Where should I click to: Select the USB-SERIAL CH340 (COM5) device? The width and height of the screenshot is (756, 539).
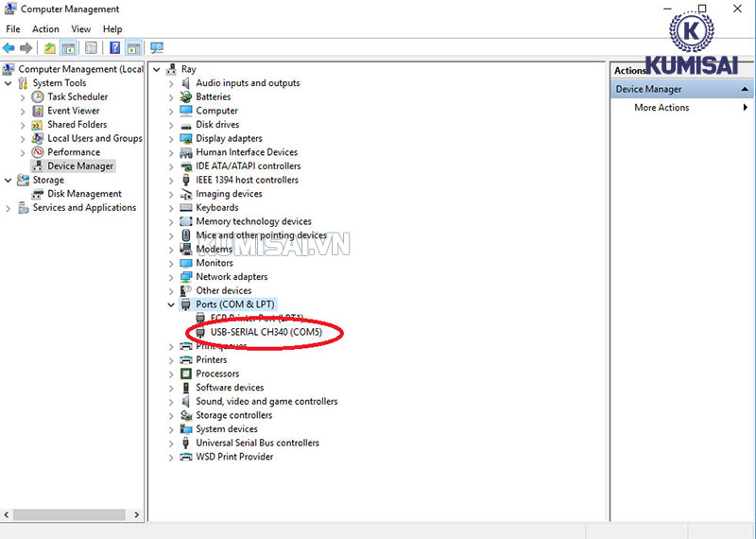266,332
